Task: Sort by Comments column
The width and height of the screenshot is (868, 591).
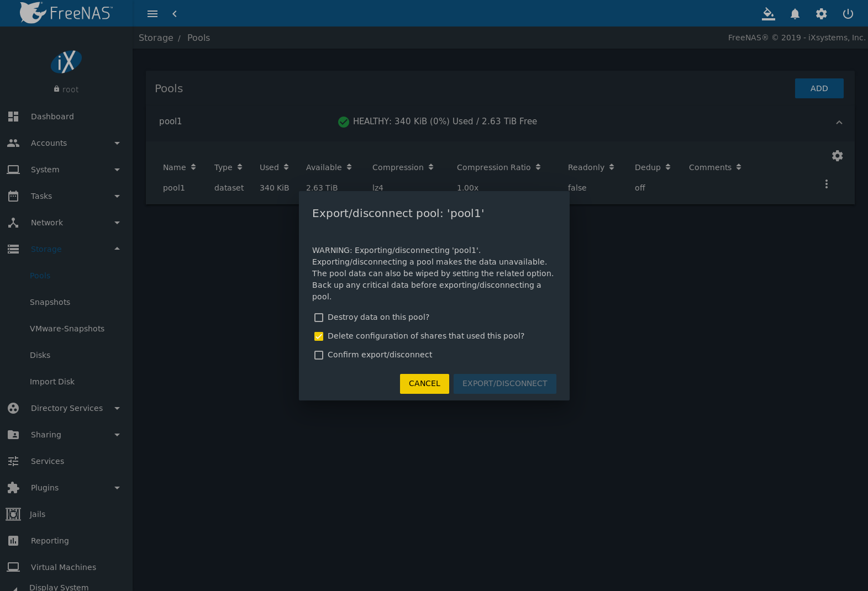Action: pos(716,167)
